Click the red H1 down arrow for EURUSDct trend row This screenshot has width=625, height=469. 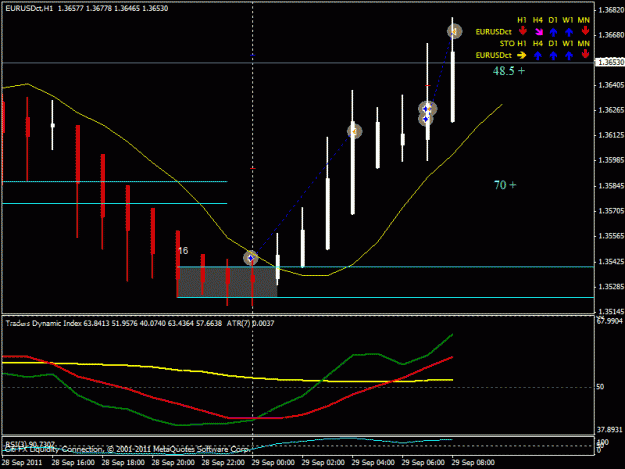pyautogui.click(x=523, y=31)
